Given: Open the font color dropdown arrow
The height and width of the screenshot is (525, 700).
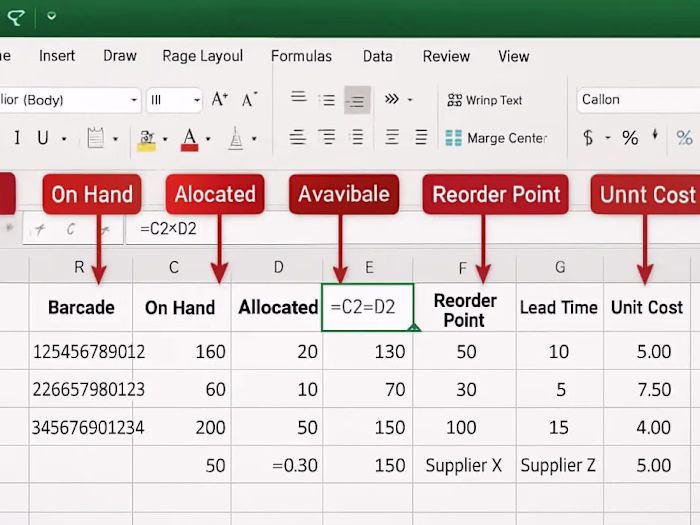Looking at the screenshot, I should point(208,139).
